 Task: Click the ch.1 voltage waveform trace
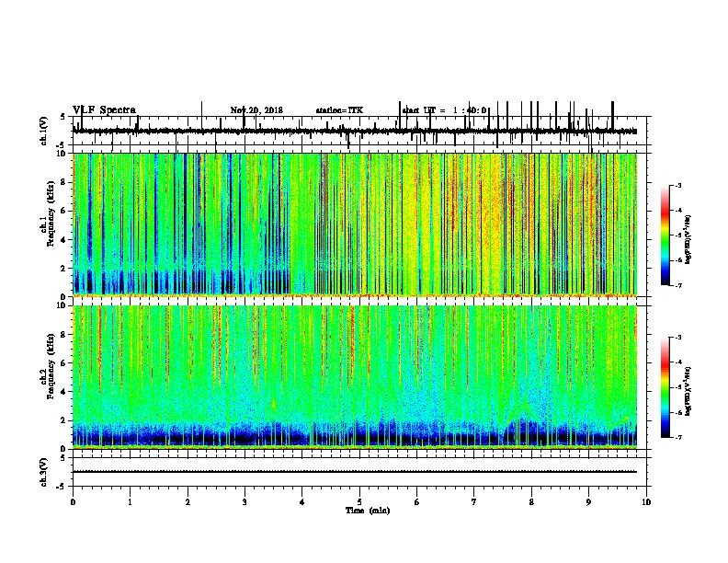355,132
